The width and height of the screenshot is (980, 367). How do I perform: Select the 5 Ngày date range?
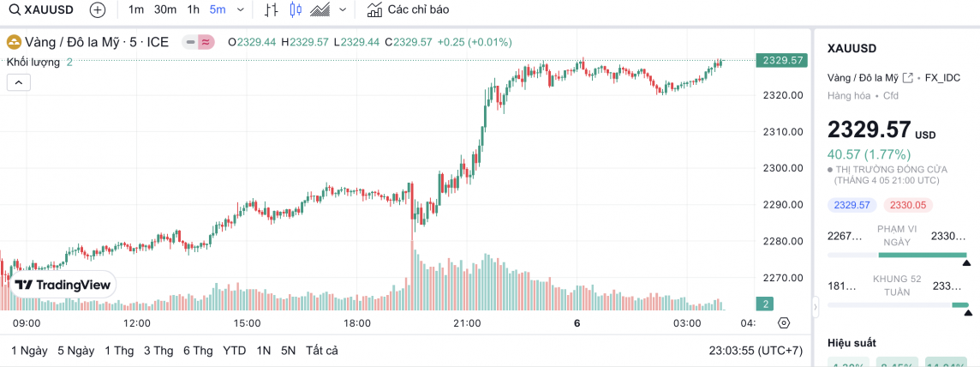click(76, 351)
